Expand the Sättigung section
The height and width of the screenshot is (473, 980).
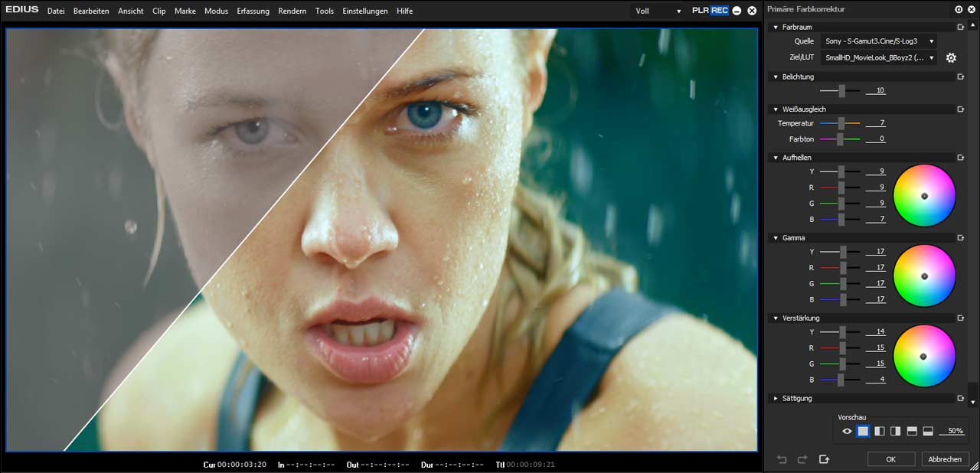[796, 399]
